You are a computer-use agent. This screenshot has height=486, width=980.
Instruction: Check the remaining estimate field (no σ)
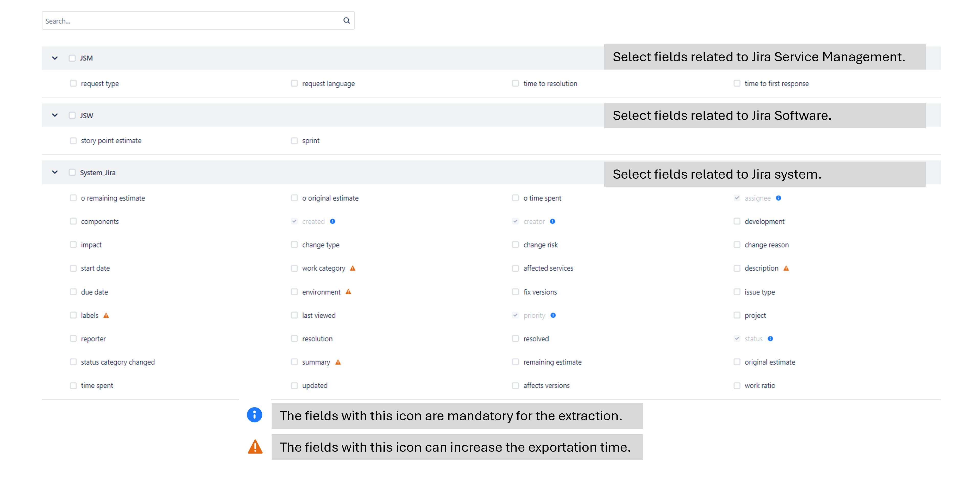click(x=515, y=362)
